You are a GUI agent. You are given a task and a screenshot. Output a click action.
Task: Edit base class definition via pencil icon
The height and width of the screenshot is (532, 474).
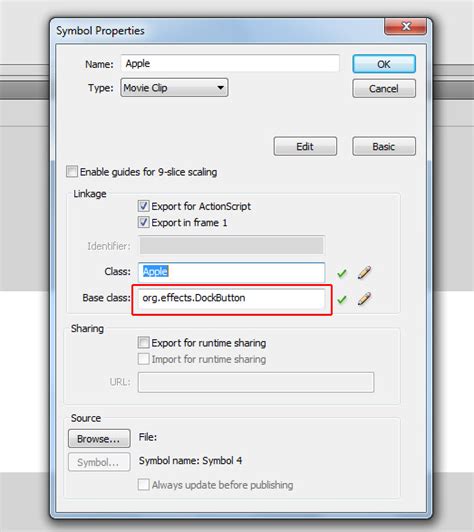coord(364,299)
